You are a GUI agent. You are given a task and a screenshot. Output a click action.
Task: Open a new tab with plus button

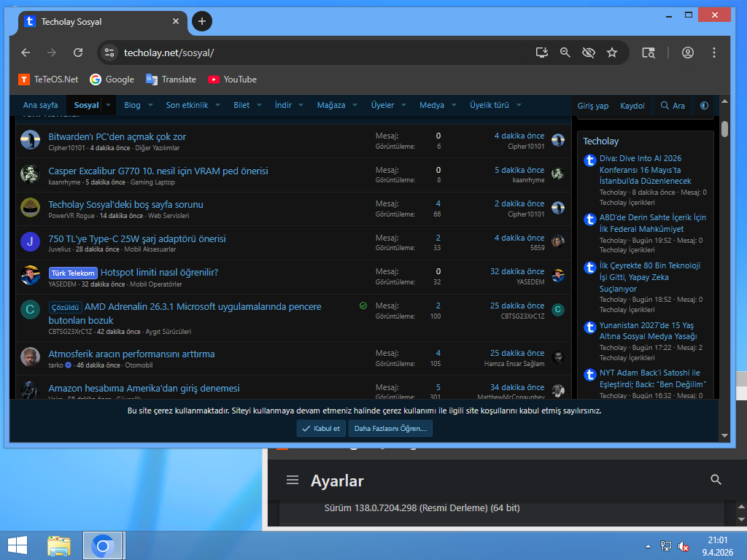point(202,21)
